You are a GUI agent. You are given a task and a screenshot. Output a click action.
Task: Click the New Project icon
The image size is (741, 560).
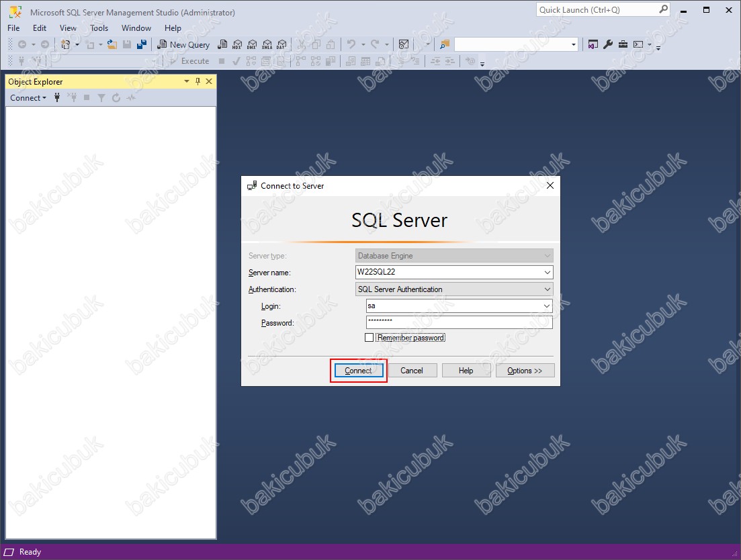coord(65,44)
